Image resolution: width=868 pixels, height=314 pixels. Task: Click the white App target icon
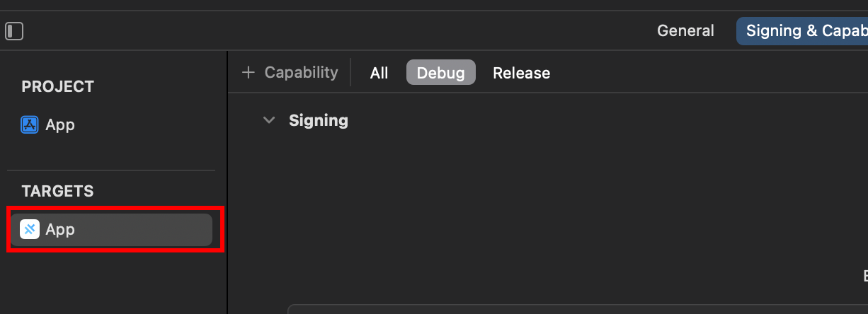(30, 230)
